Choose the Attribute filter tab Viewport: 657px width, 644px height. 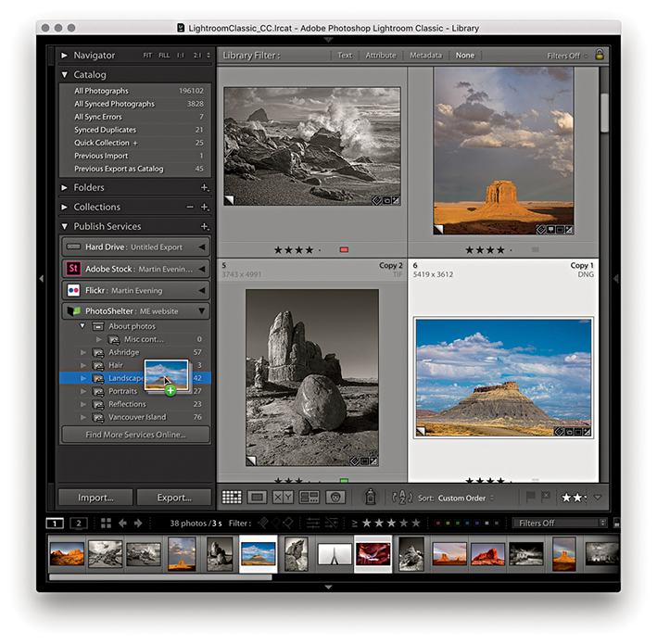(380, 56)
